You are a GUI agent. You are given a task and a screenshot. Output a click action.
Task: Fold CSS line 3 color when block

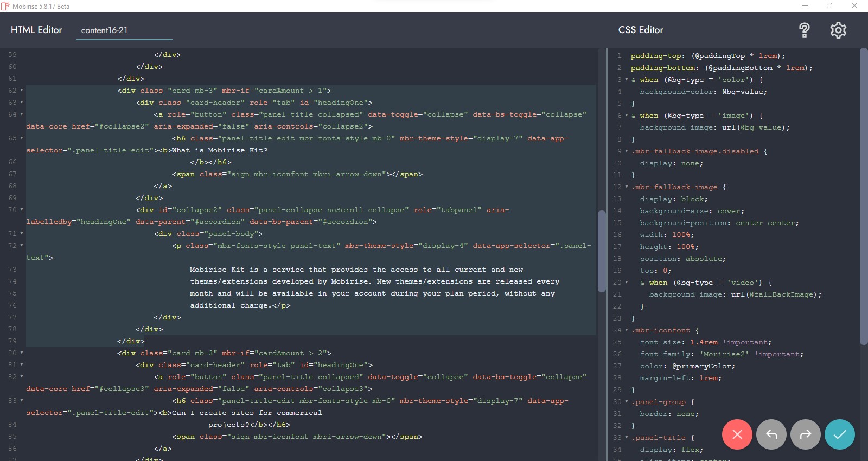(627, 80)
